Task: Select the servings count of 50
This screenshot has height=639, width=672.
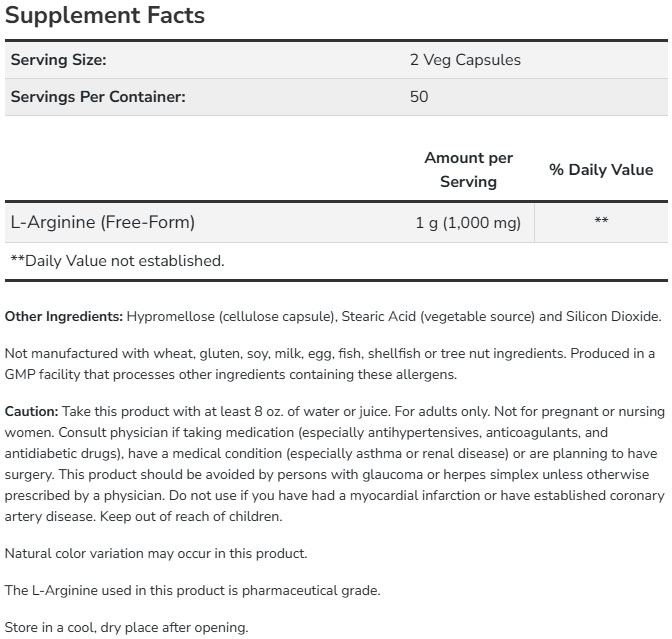Action: tap(419, 97)
